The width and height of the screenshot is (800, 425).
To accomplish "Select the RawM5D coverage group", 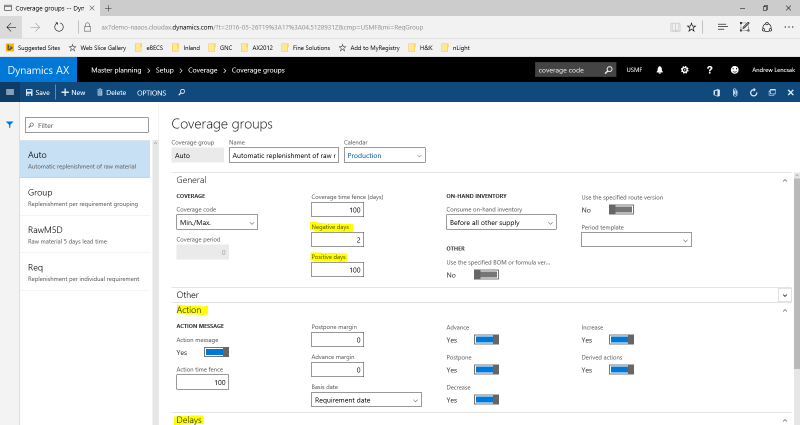I will click(x=85, y=234).
